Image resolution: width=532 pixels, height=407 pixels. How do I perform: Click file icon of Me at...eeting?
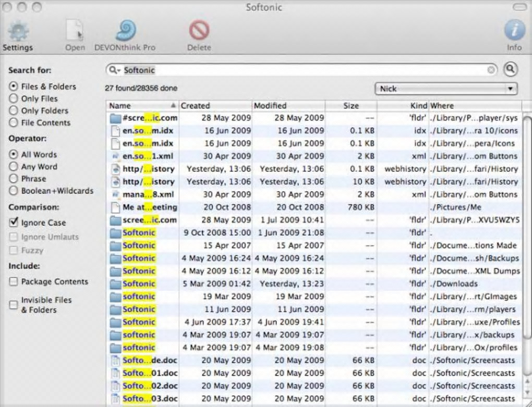pyautogui.click(x=116, y=207)
